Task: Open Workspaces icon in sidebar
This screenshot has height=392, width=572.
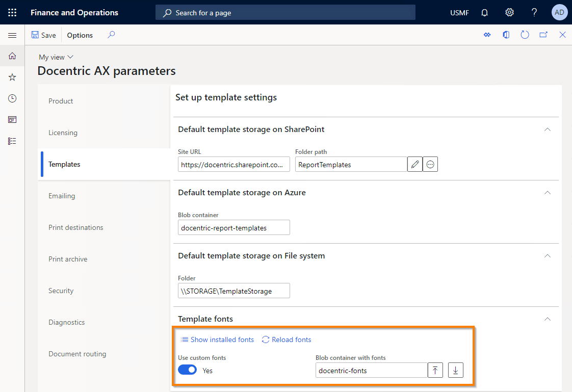Action: click(x=12, y=120)
